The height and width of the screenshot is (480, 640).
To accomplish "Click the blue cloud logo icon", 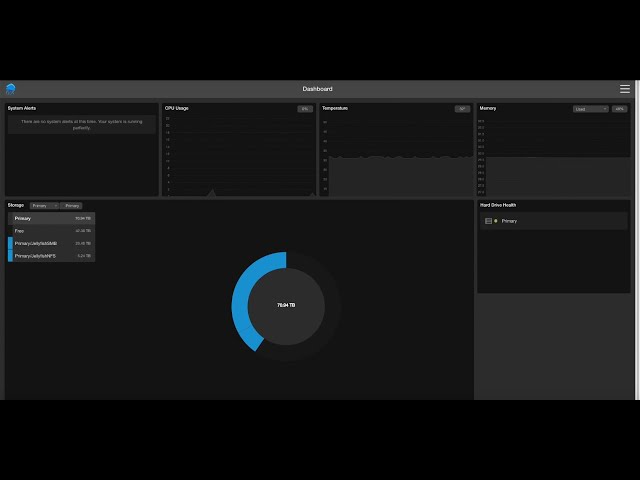I will [x=11, y=89].
